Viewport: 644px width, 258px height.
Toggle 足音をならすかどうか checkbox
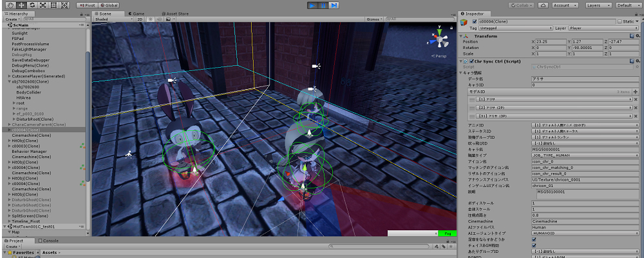533,239
